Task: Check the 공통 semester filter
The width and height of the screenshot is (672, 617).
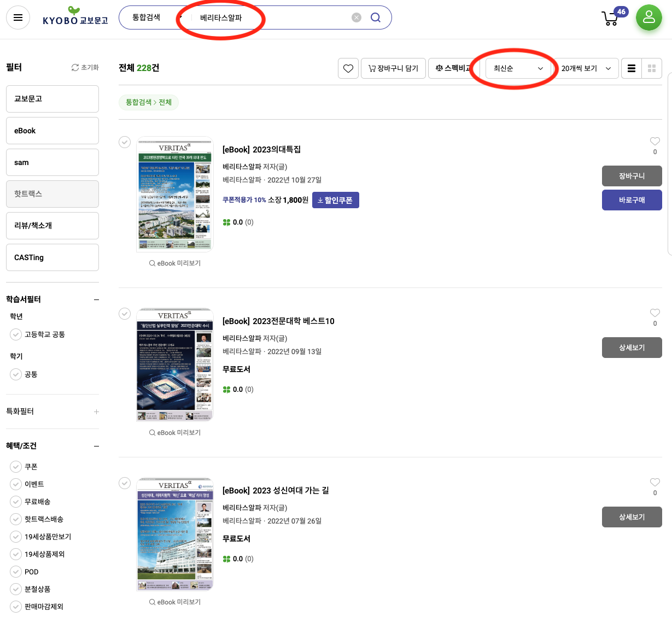Action: 16,374
